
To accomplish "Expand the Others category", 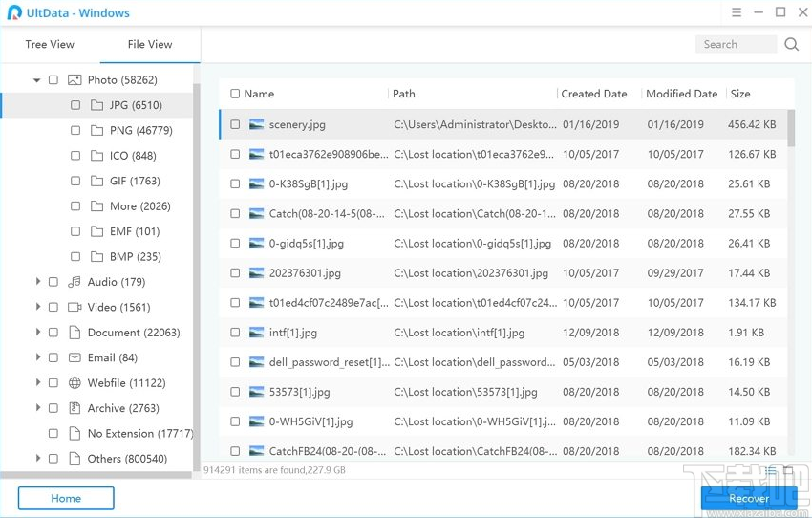I will pos(37,458).
